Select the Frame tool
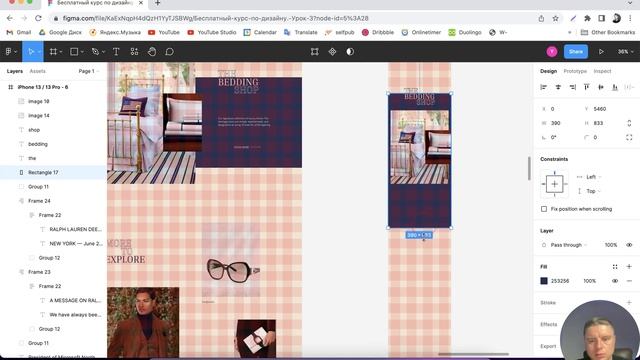The image size is (640, 360). pyautogui.click(x=53, y=52)
